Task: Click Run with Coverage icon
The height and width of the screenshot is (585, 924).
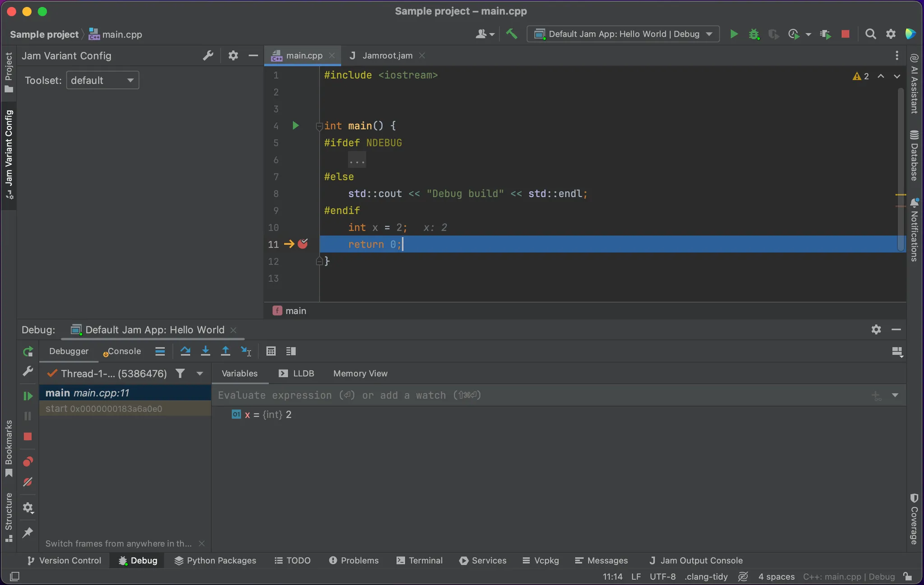Action: [774, 34]
